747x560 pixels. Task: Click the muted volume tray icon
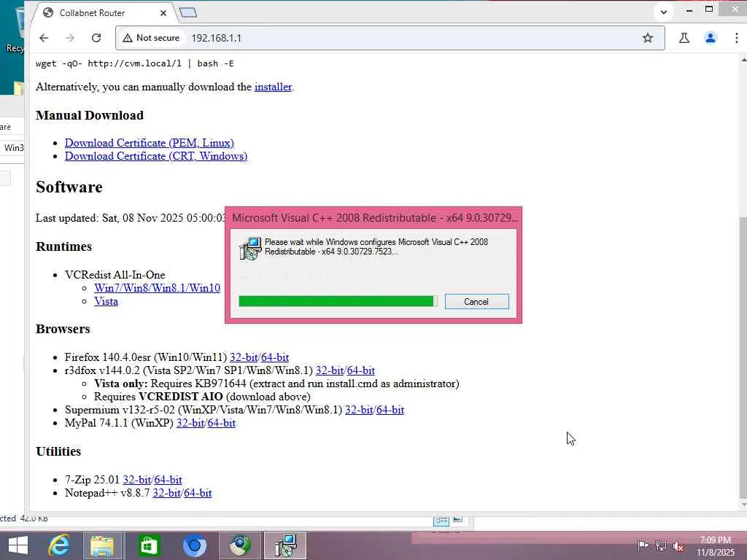678,546
